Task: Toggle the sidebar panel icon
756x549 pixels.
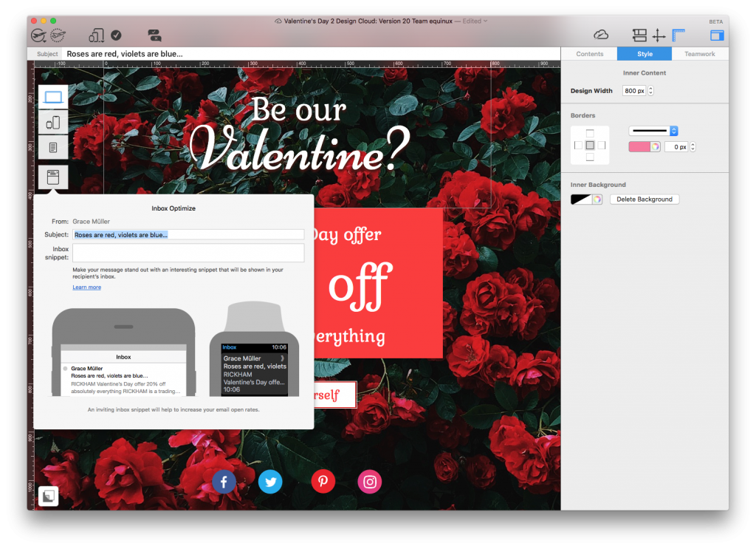Action: [717, 35]
